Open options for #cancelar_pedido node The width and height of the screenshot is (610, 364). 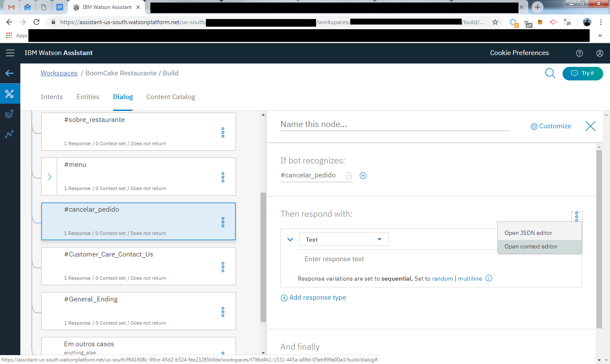click(x=223, y=222)
